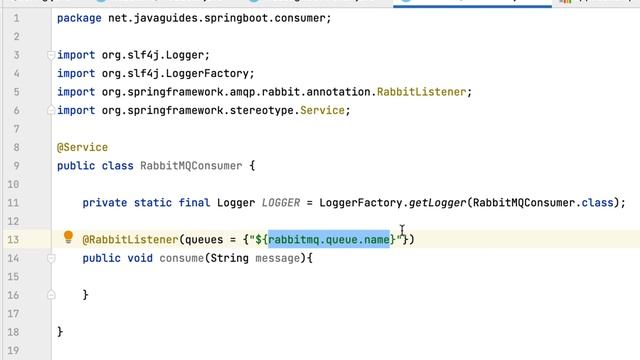Click the 'void' keyword on line 14

(140, 258)
